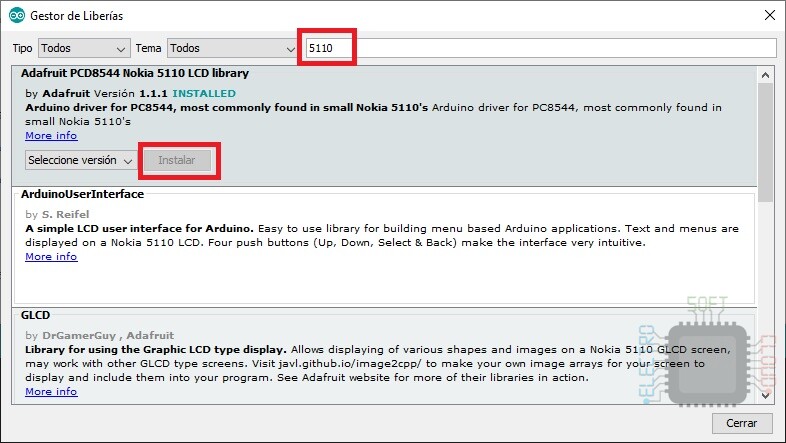The image size is (786, 443).
Task: Click the Arduino logo in the title bar
Action: point(17,16)
